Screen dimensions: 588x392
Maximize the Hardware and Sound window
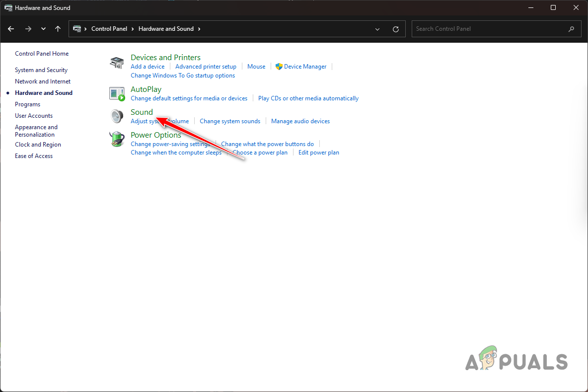point(553,8)
